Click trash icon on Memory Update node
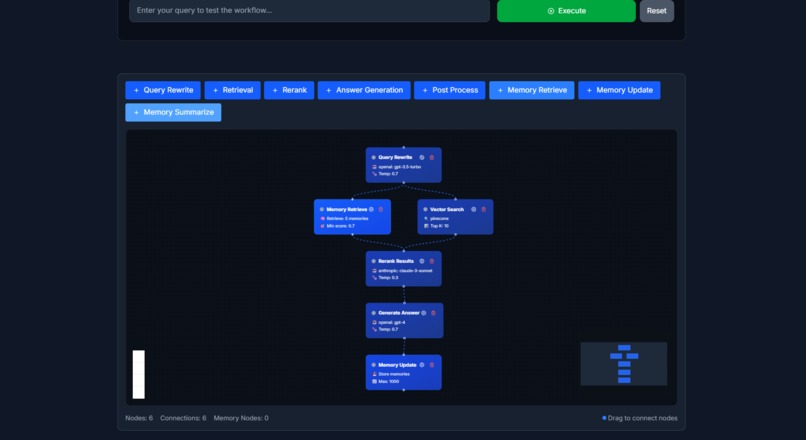This screenshot has width=806, height=440. (x=432, y=365)
